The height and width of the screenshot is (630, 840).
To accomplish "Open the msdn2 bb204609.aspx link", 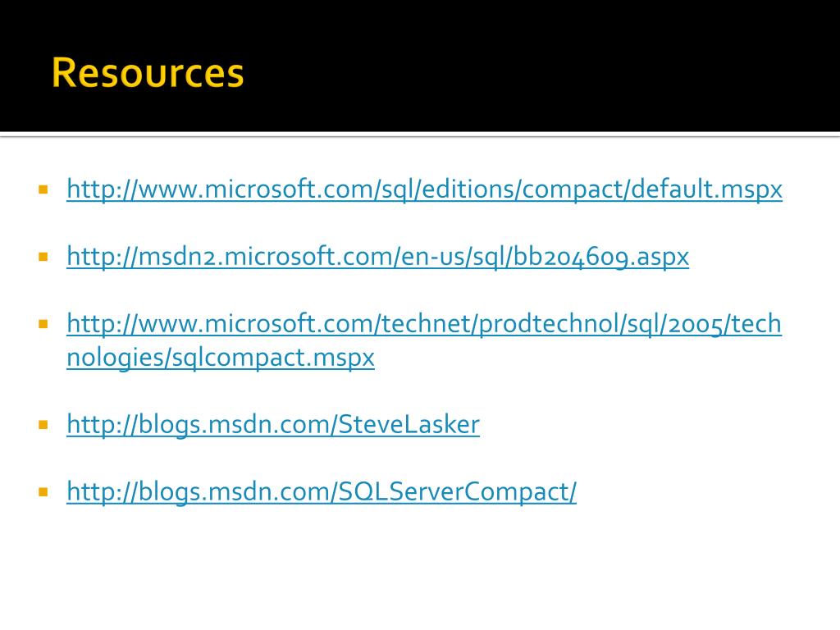I will click(x=377, y=257).
